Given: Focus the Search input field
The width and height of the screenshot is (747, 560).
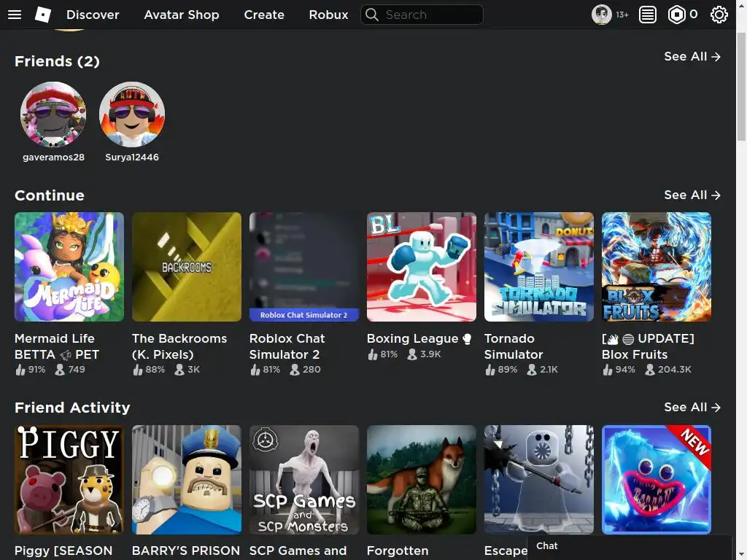Looking at the screenshot, I should pyautogui.click(x=422, y=15).
